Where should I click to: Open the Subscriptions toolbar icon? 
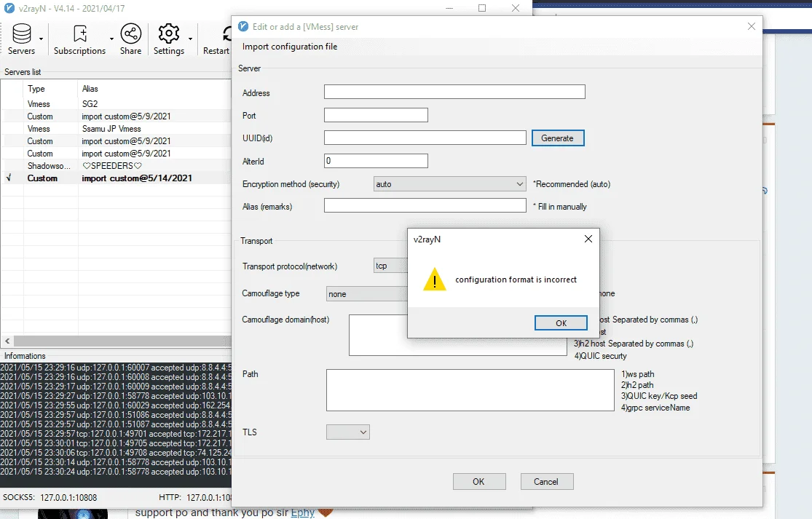[x=80, y=39]
